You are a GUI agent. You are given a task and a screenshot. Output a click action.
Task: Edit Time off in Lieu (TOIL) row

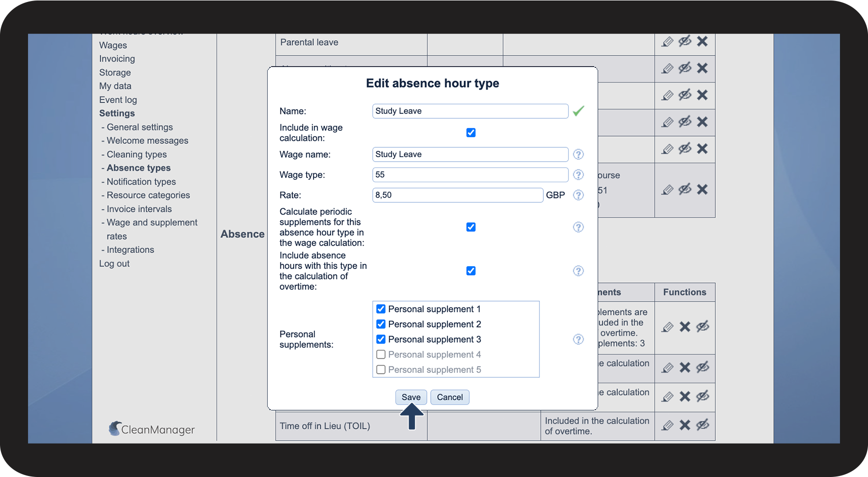pos(667,425)
